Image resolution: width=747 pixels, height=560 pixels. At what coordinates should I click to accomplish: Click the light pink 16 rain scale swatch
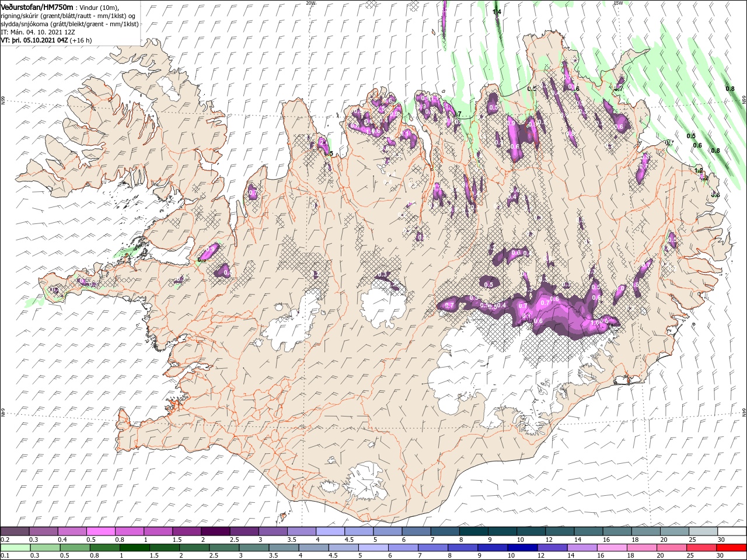(612, 548)
